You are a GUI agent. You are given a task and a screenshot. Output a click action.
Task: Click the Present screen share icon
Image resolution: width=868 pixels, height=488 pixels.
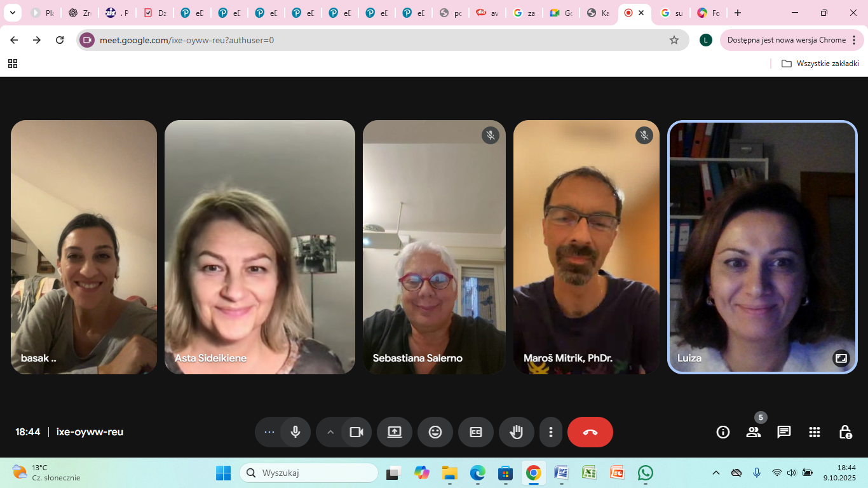coord(395,432)
